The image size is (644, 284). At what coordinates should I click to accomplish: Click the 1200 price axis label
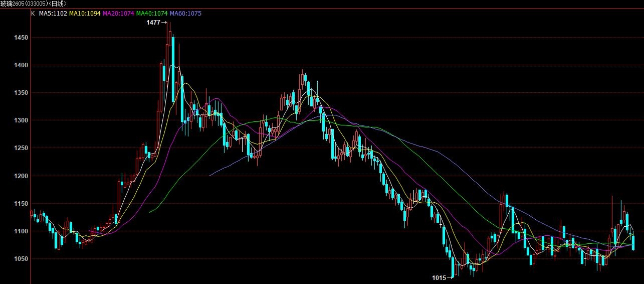[15, 176]
